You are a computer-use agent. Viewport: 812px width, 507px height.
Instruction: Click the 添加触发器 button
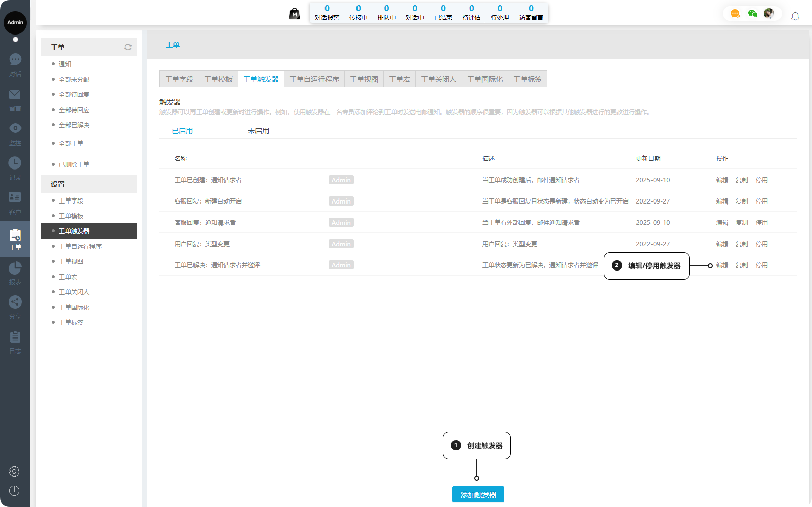click(x=478, y=494)
